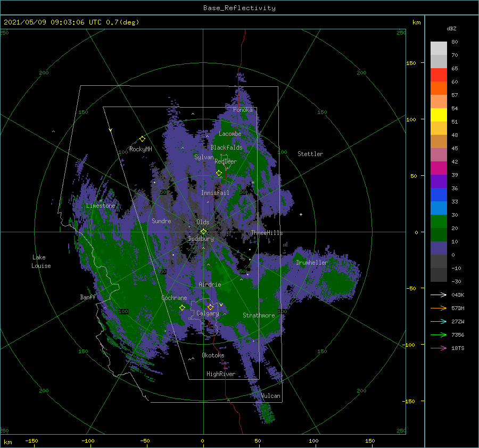The width and height of the screenshot is (479, 448).
Task: Click the HighRiver city label
Action: tap(221, 374)
